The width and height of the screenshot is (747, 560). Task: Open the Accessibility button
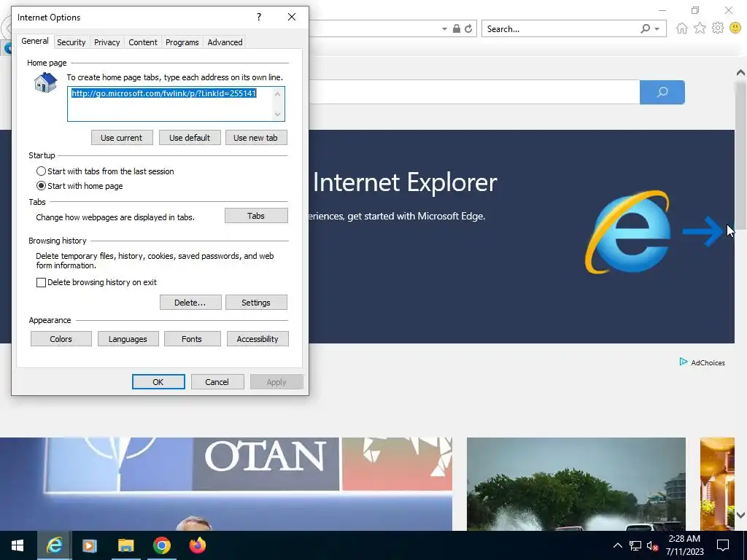point(258,339)
